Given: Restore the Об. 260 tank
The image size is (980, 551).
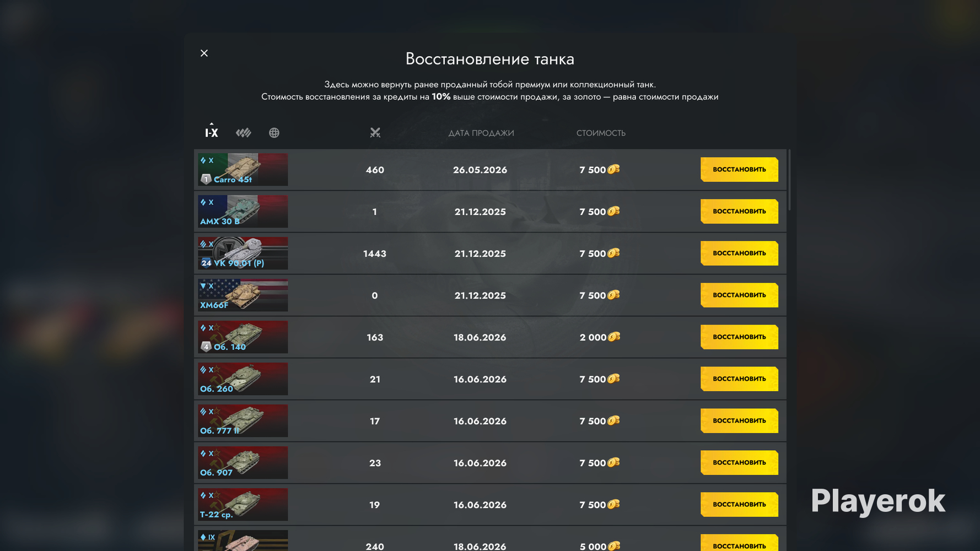Looking at the screenshot, I should [739, 379].
